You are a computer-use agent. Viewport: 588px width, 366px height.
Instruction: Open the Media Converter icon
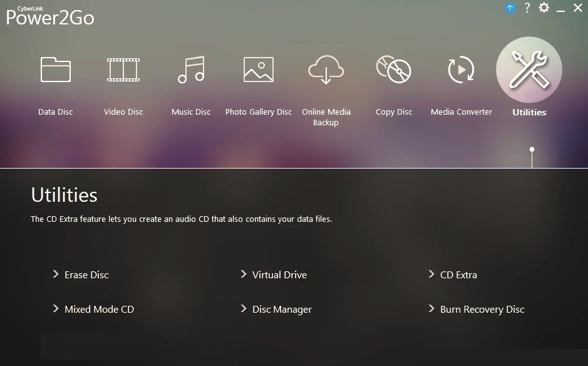tap(462, 70)
